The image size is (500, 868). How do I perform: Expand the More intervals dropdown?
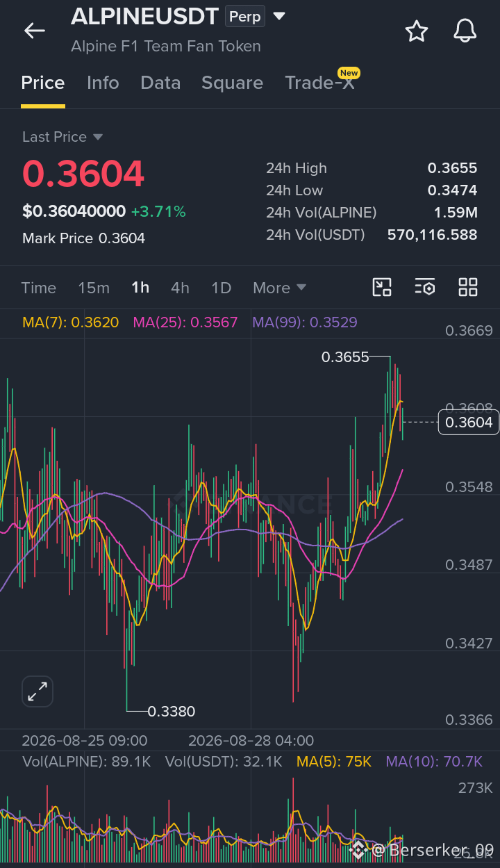[x=280, y=288]
